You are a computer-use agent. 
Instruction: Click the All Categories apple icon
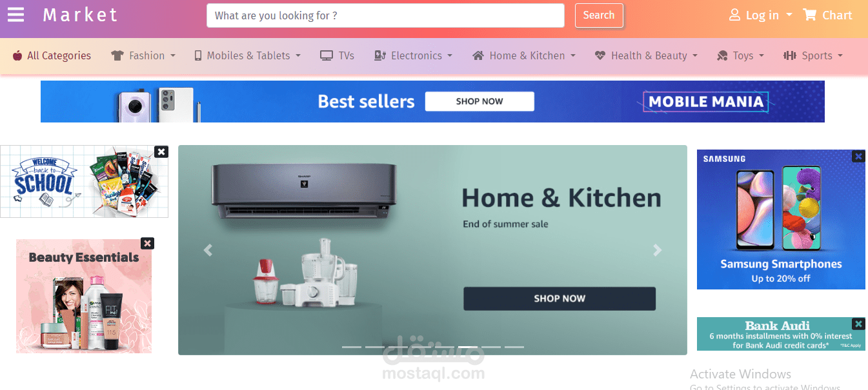point(17,55)
